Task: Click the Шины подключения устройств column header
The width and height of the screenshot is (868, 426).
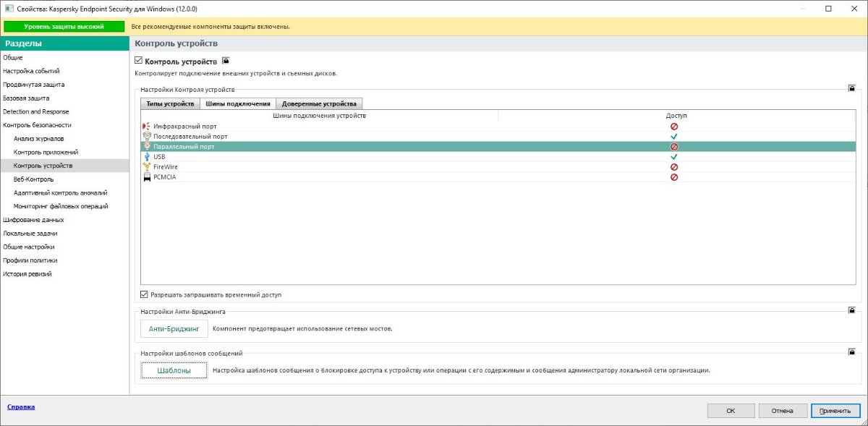Action: 319,116
